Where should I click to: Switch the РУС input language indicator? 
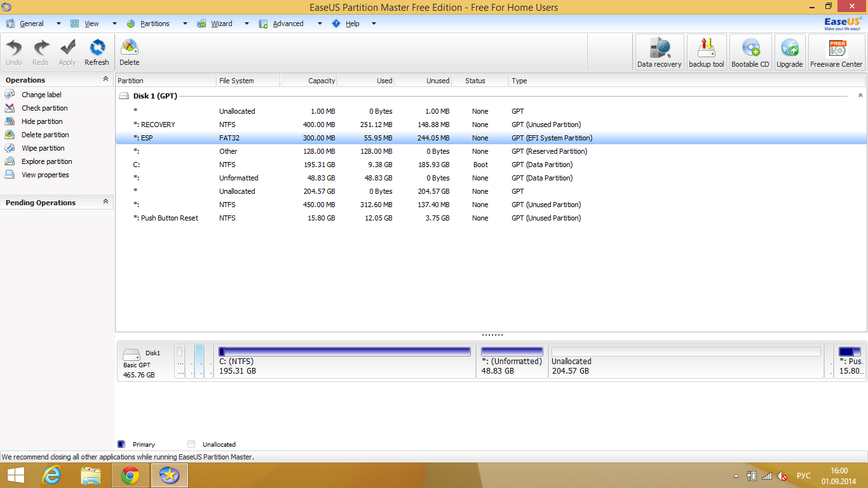(x=803, y=476)
